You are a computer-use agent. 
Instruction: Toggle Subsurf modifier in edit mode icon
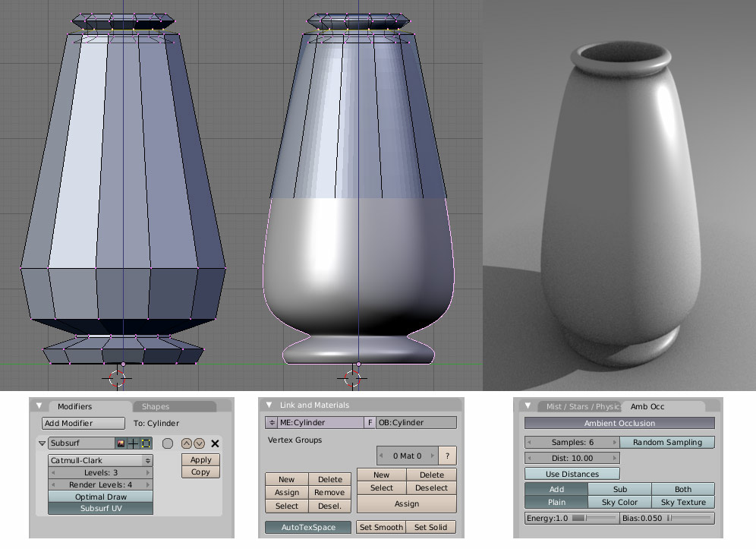[x=146, y=443]
